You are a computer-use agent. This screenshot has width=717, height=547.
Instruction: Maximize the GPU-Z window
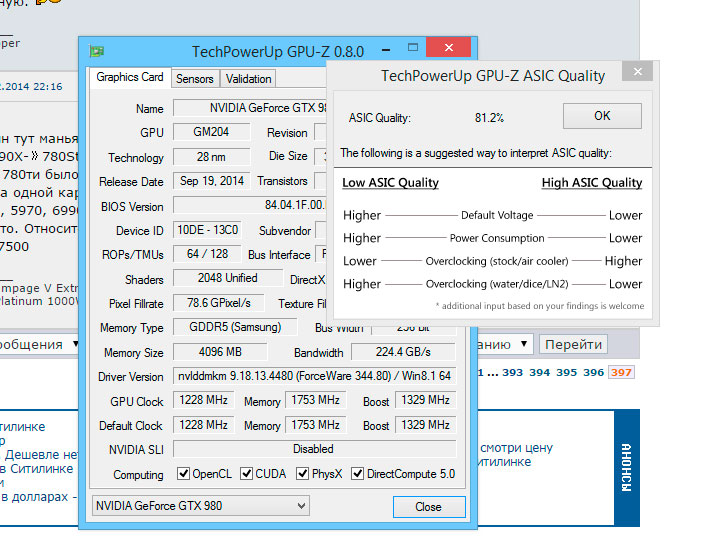tap(413, 48)
